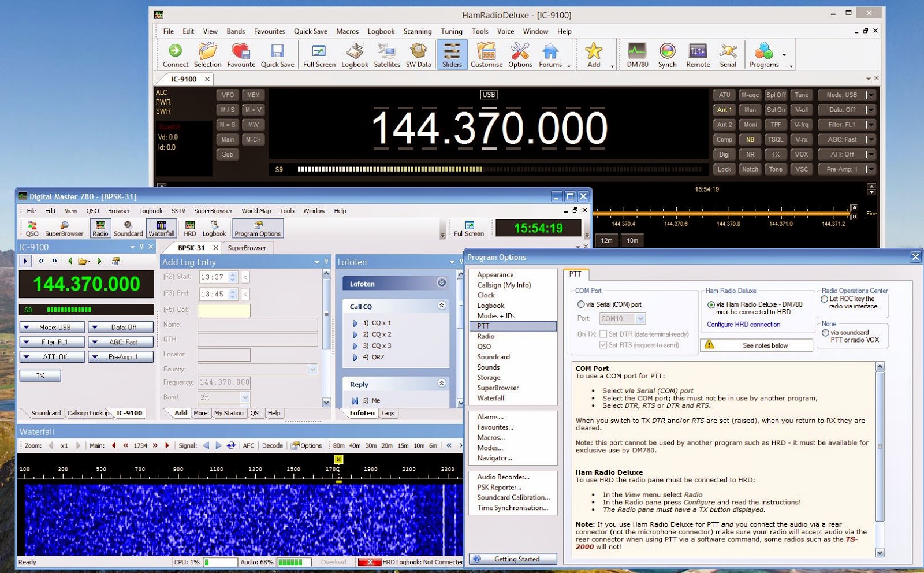Click the HRD icon in Digital Master toolbar
This screenshot has height=573, width=924.
pyautogui.click(x=189, y=228)
